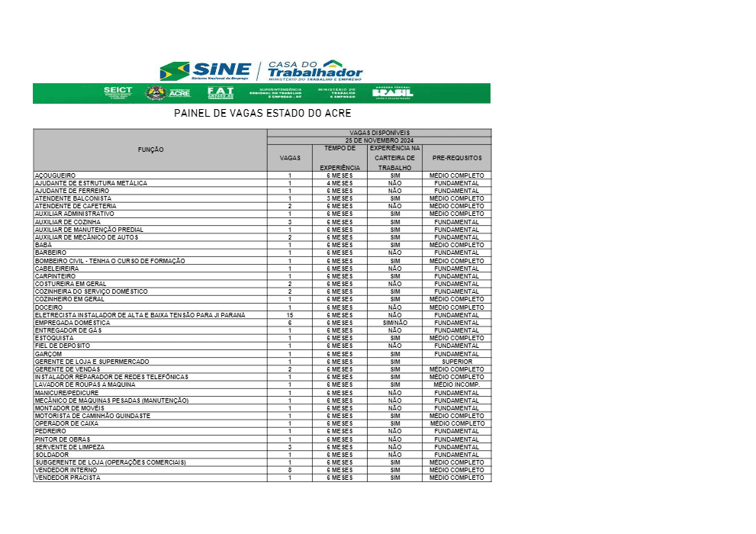The width and height of the screenshot is (756, 534).
Task: Click '4 MESES' experience cell
Action: [x=340, y=183]
